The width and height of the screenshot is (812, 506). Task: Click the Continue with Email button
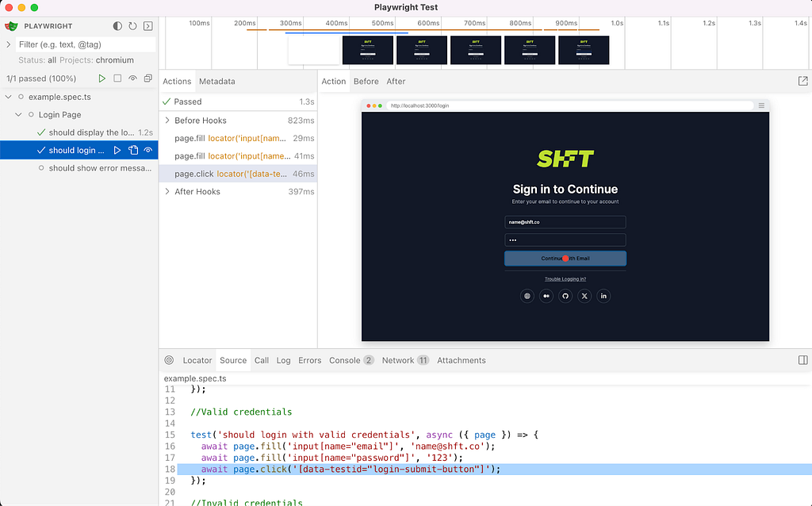click(565, 259)
